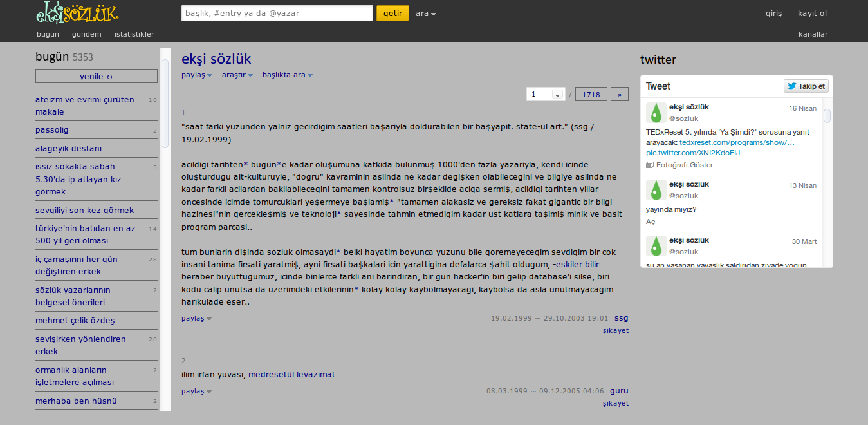Viewport: 868px width, 425px height.
Task: Refresh the list with yenile button
Action: click(97, 76)
